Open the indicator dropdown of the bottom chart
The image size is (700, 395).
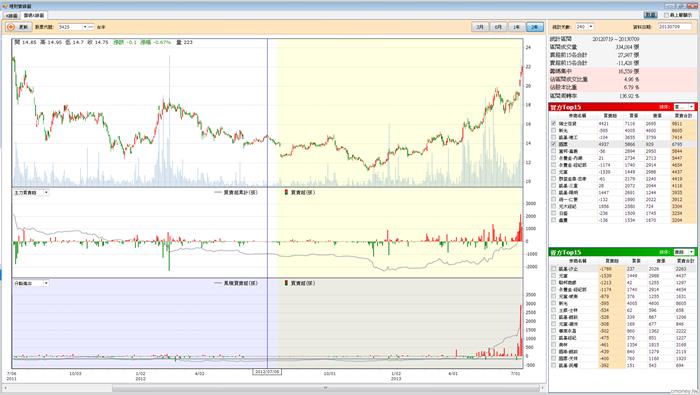click(46, 283)
